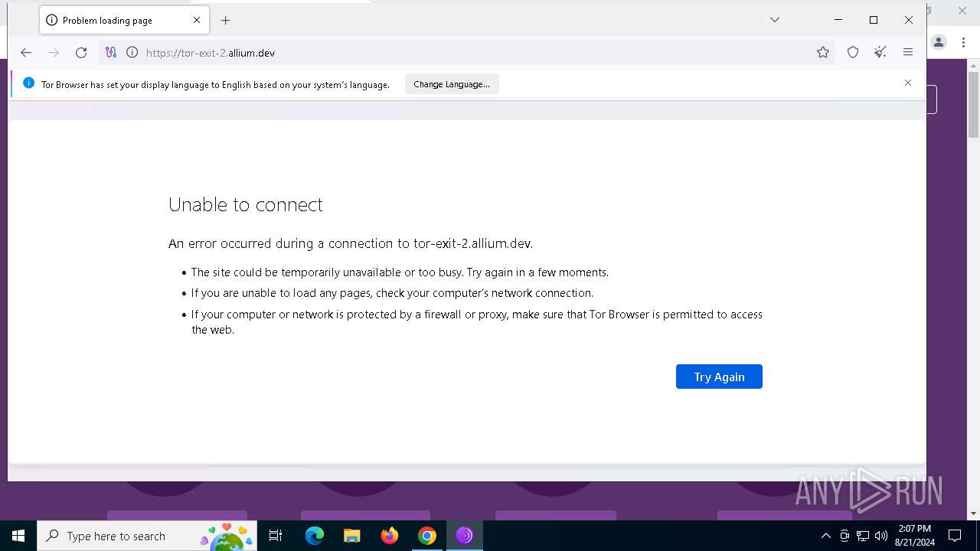Screen dimensions: 980x551
Task: Maximize the Tor Browser window
Action: coord(874,20)
